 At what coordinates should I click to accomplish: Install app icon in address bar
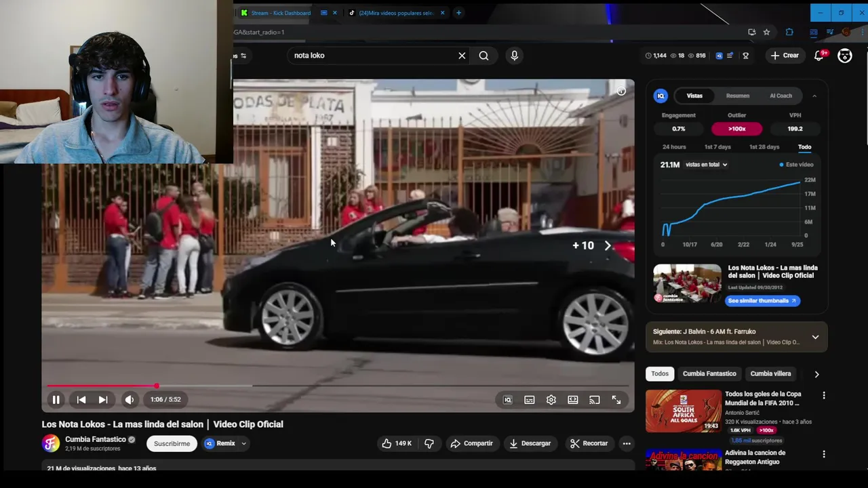751,32
